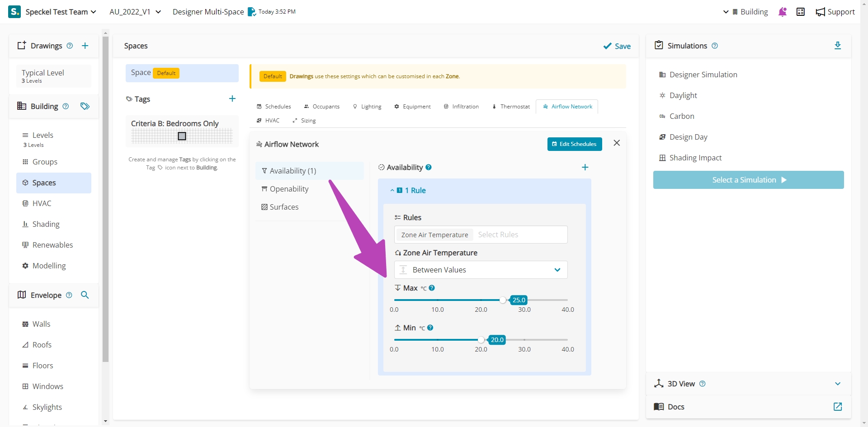This screenshot has width=868, height=427.
Task: Add a new Availability rule
Action: coord(585,168)
